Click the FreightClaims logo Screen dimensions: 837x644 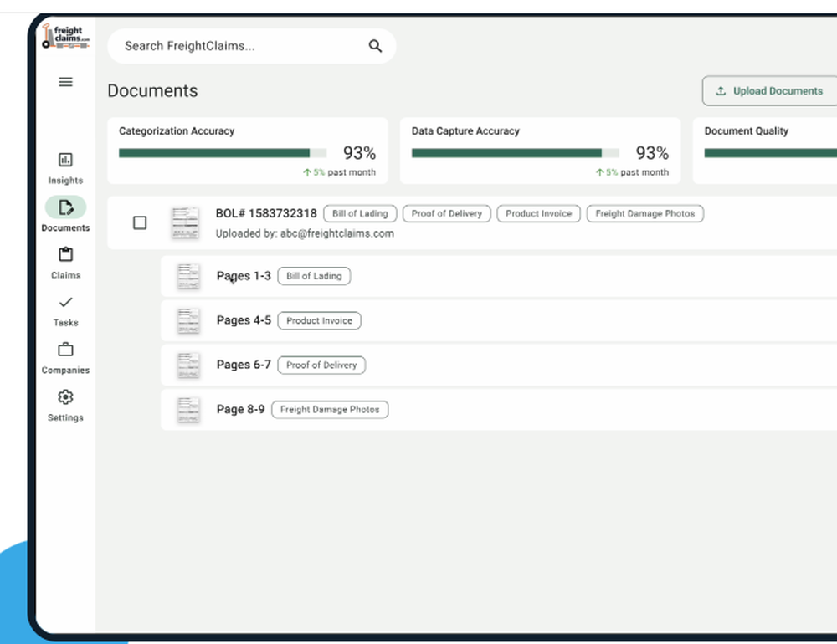(x=65, y=37)
